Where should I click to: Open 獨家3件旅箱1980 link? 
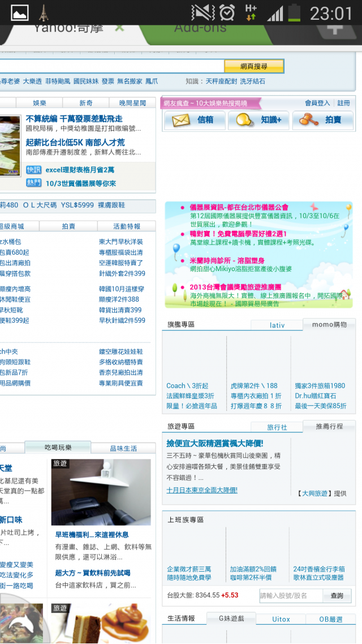click(x=320, y=385)
